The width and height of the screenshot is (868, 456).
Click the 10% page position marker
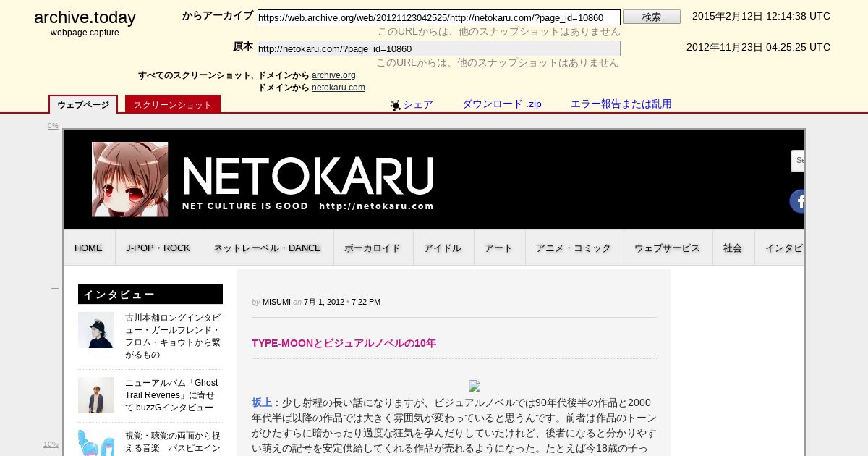pyautogui.click(x=51, y=444)
